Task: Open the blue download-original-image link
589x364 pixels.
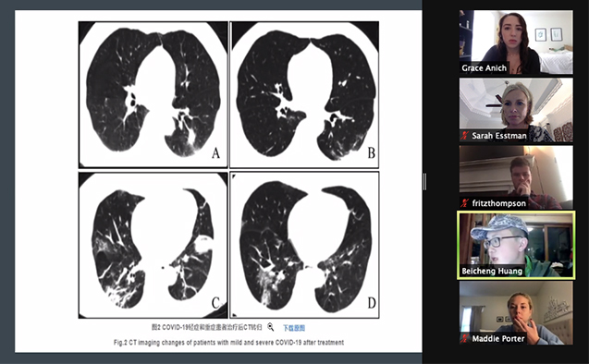Action: pyautogui.click(x=294, y=328)
